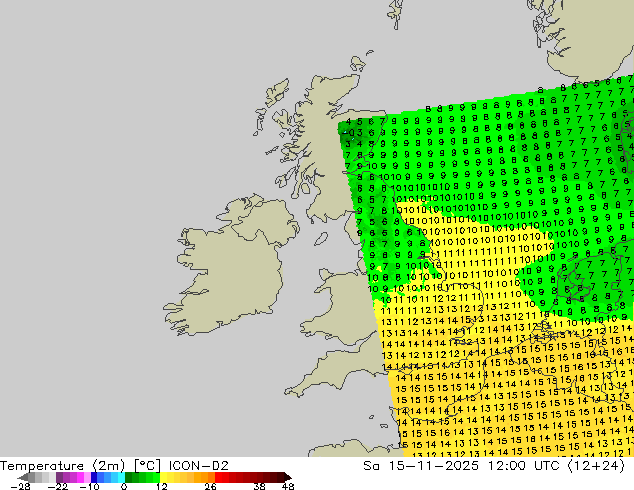Click the date '15-11-2025' text
Viewport: 634px width, 490px height.
(x=433, y=466)
